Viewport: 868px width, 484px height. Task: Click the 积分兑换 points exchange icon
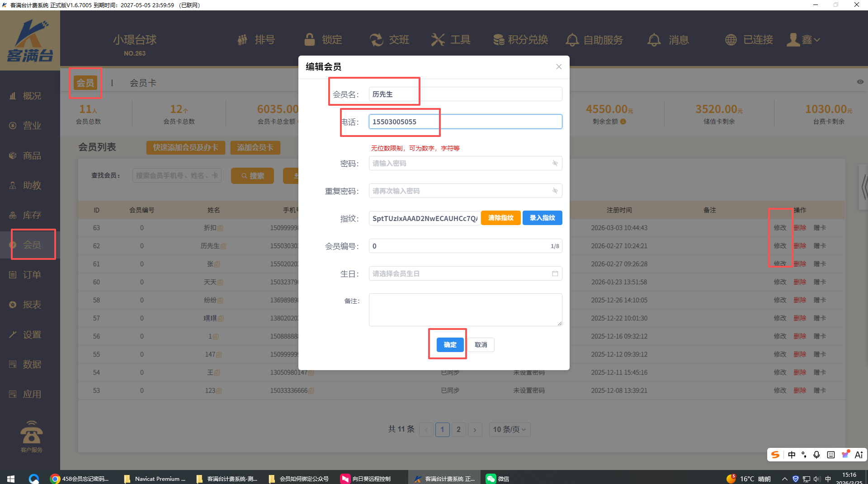pos(499,40)
